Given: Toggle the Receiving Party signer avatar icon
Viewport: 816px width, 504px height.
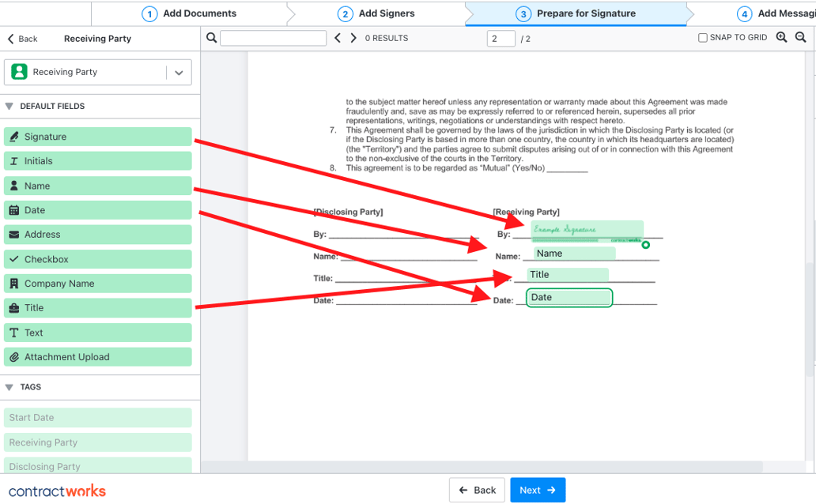Looking at the screenshot, I should tap(17, 72).
